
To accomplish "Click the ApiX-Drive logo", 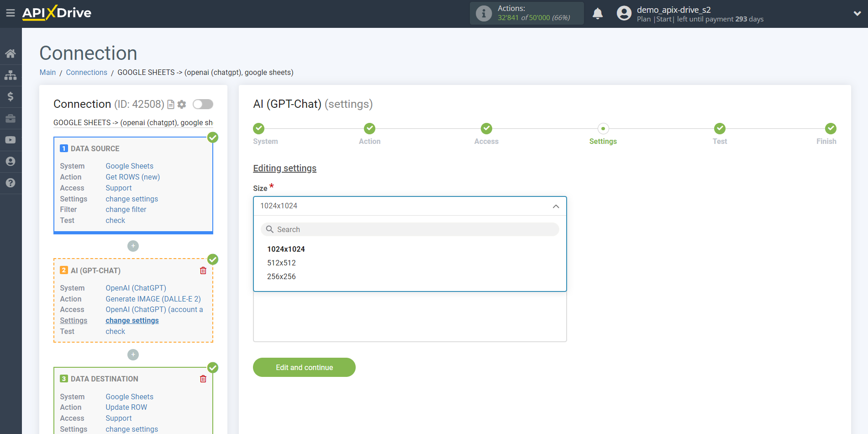I will click(57, 13).
